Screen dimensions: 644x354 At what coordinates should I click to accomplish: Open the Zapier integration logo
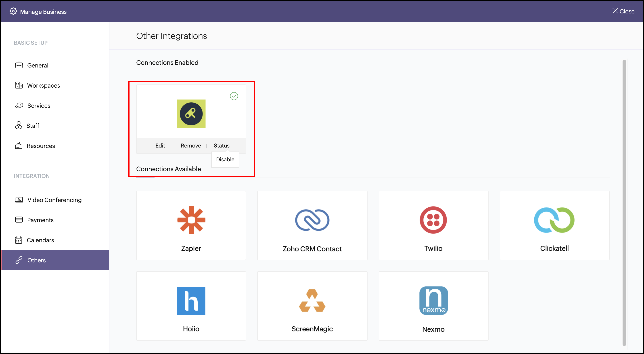191,220
